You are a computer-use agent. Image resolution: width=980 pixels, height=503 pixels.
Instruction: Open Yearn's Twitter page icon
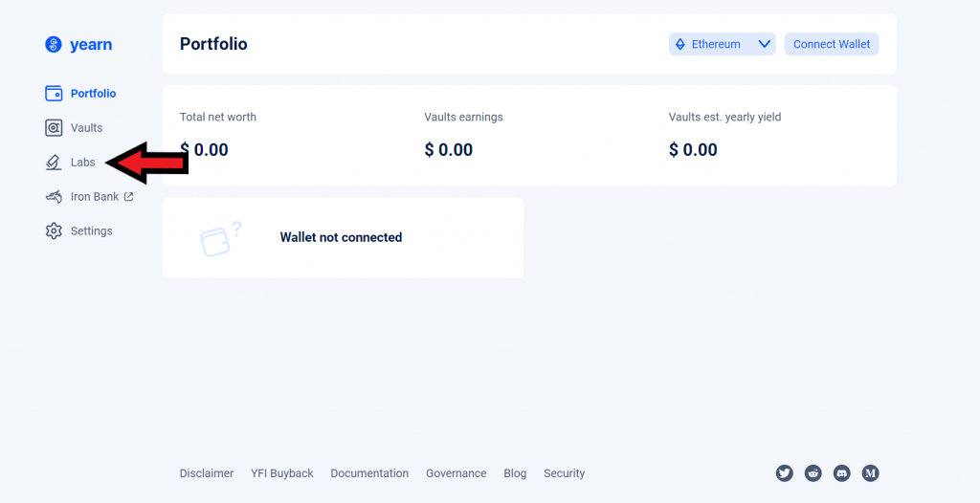(x=785, y=473)
